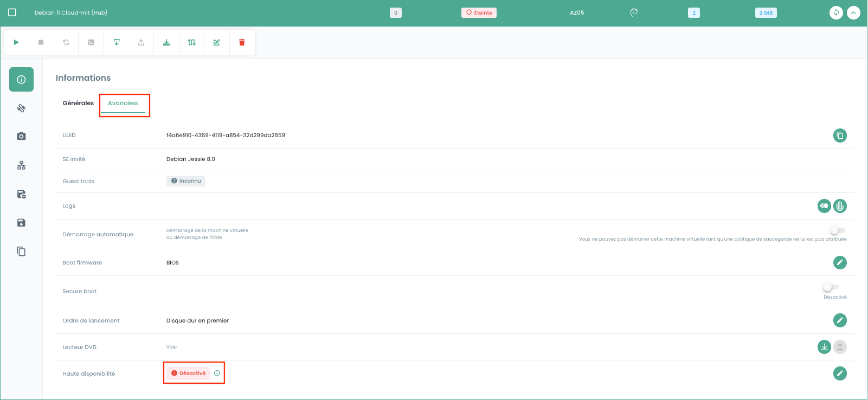Edit the Boot firmware setting
This screenshot has height=400, width=868.
(x=839, y=263)
